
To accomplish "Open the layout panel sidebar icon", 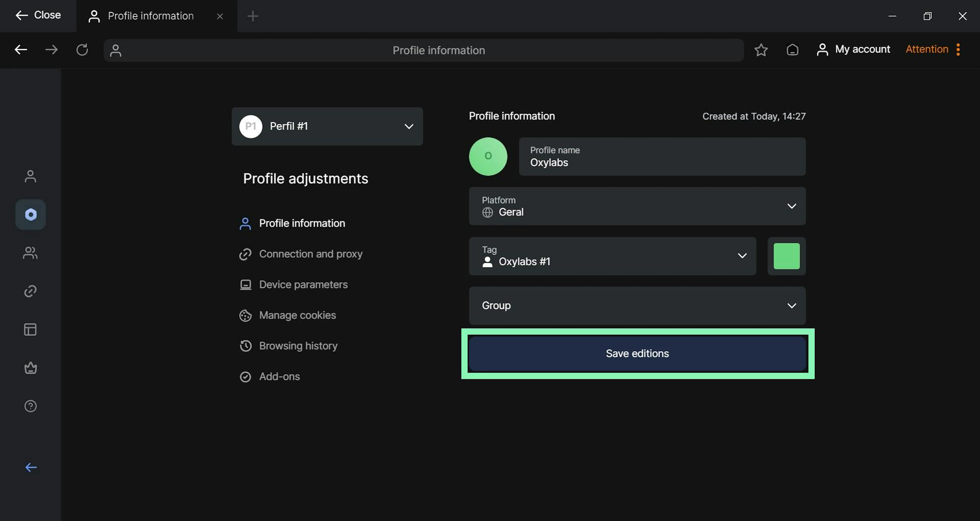I will tap(30, 329).
